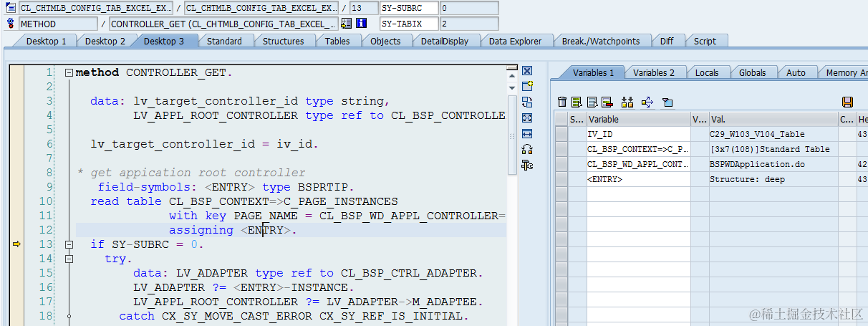868x326 pixels.
Task: Switch to the Auto tab
Action: (x=796, y=72)
